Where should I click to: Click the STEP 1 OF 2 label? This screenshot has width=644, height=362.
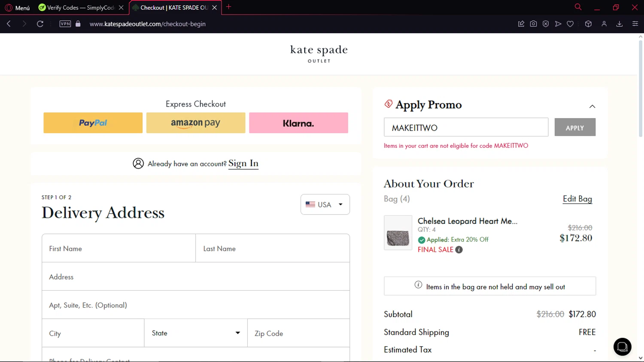click(57, 197)
